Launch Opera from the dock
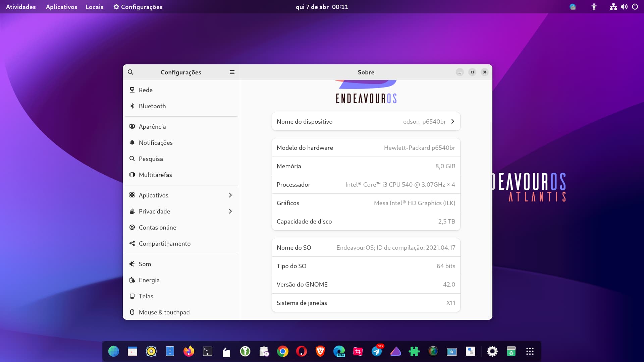The width and height of the screenshot is (644, 362). coord(302,351)
